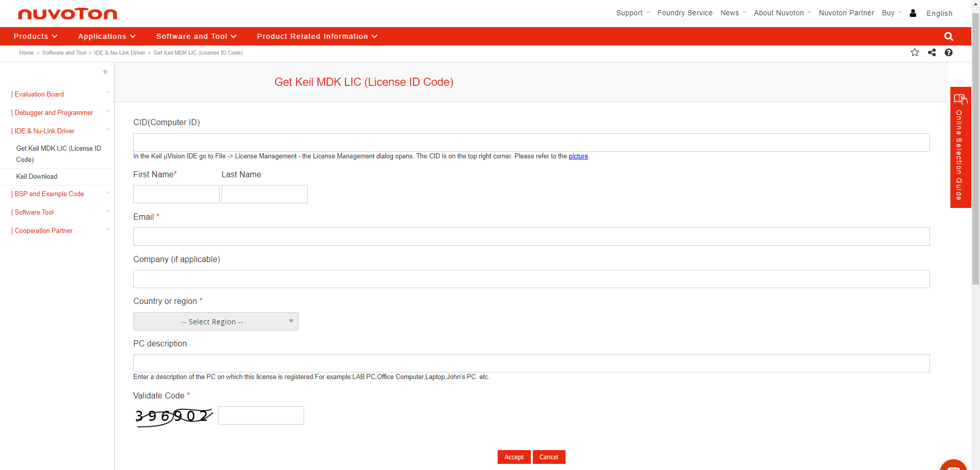Open the Product Related Information menu
The width and height of the screenshot is (980, 470).
317,36
